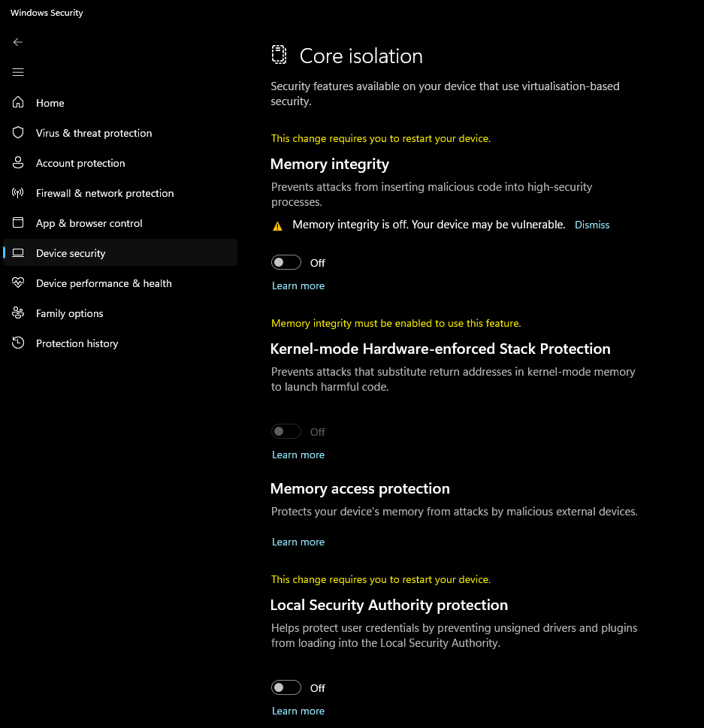Click 'Memory integrity is off' warning text
704x728 pixels.
click(428, 225)
